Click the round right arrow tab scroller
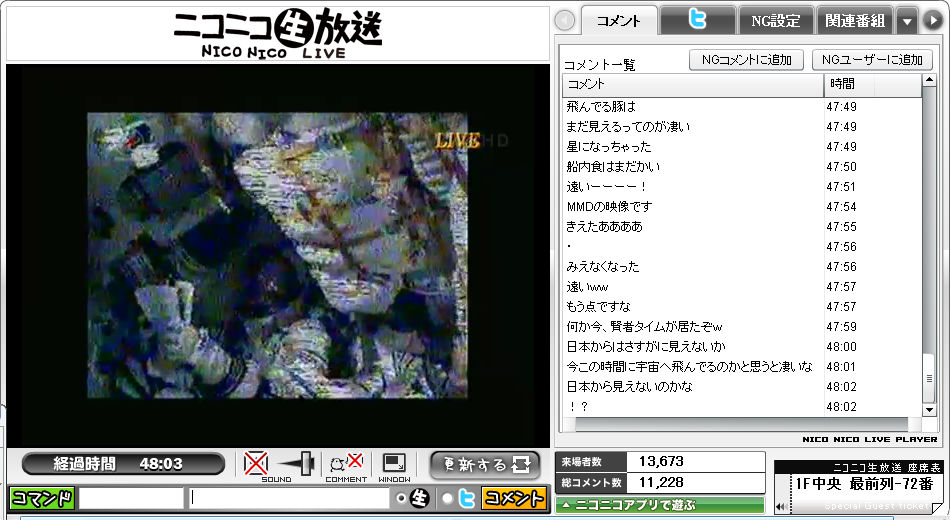 (x=932, y=21)
